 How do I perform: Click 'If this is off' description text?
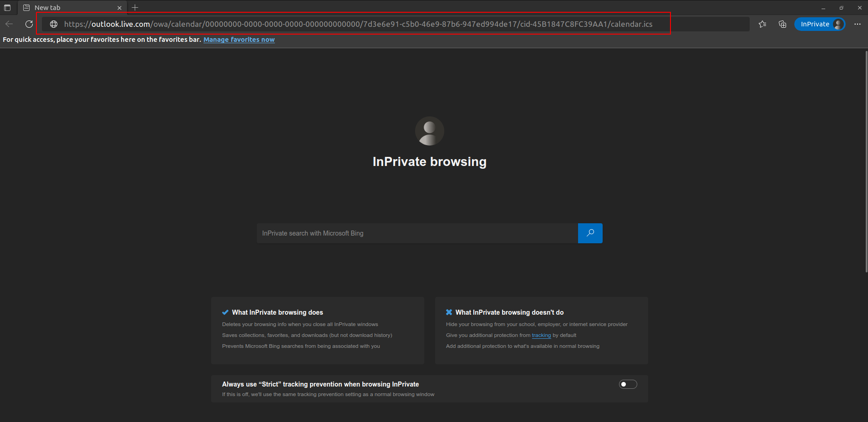[328, 394]
